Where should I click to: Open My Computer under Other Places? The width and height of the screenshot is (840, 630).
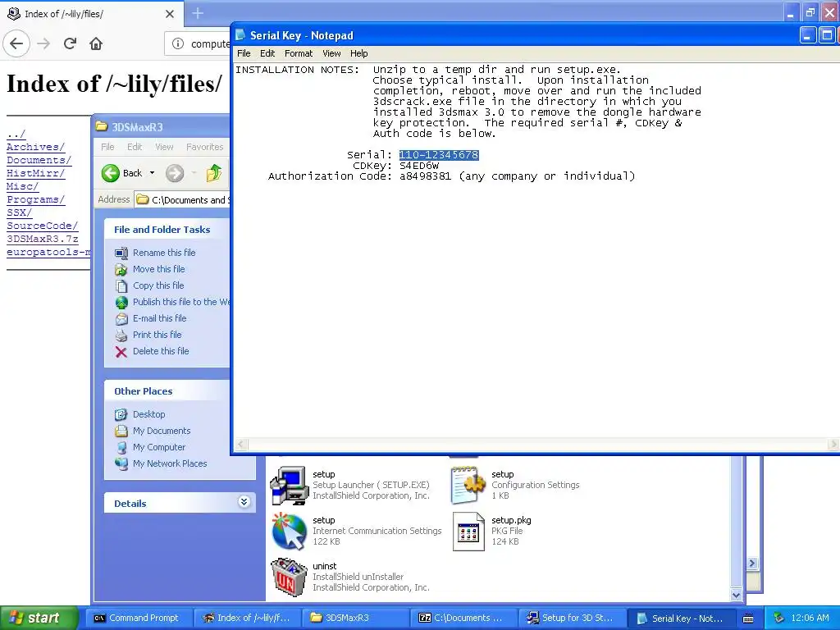(159, 447)
